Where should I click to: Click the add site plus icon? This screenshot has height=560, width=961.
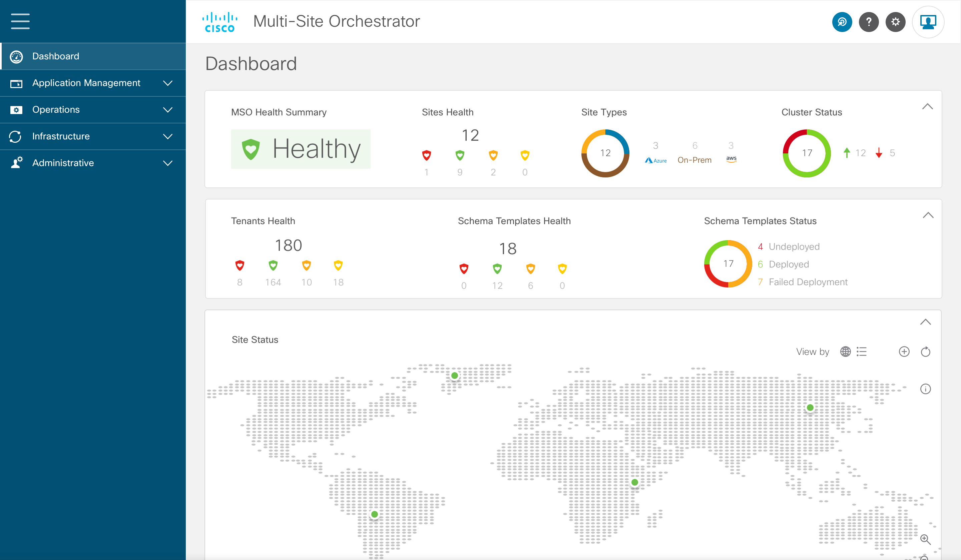904,352
